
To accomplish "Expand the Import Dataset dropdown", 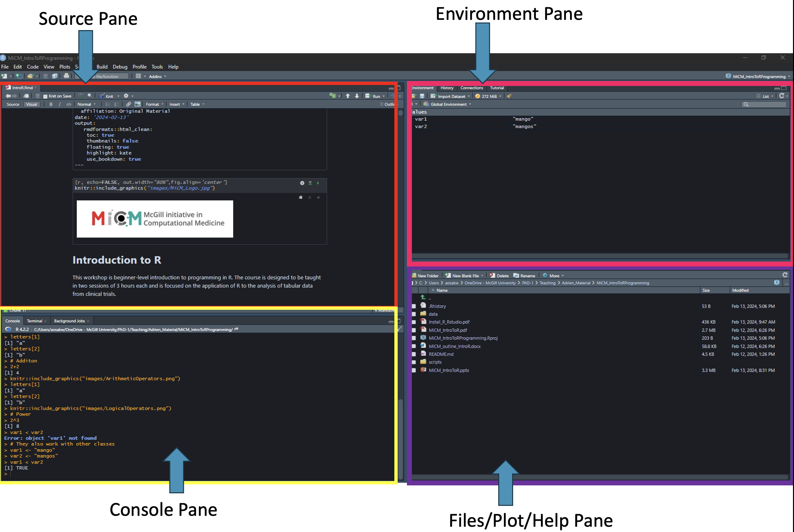I will point(452,96).
